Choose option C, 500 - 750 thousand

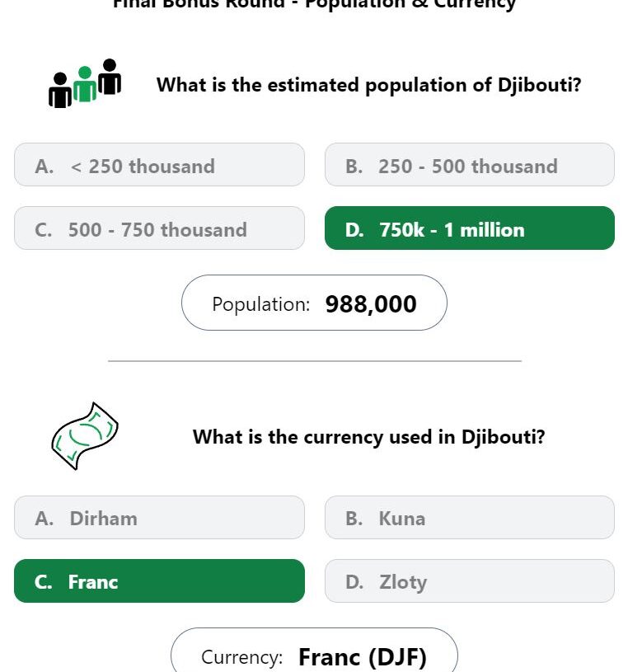coord(159,228)
